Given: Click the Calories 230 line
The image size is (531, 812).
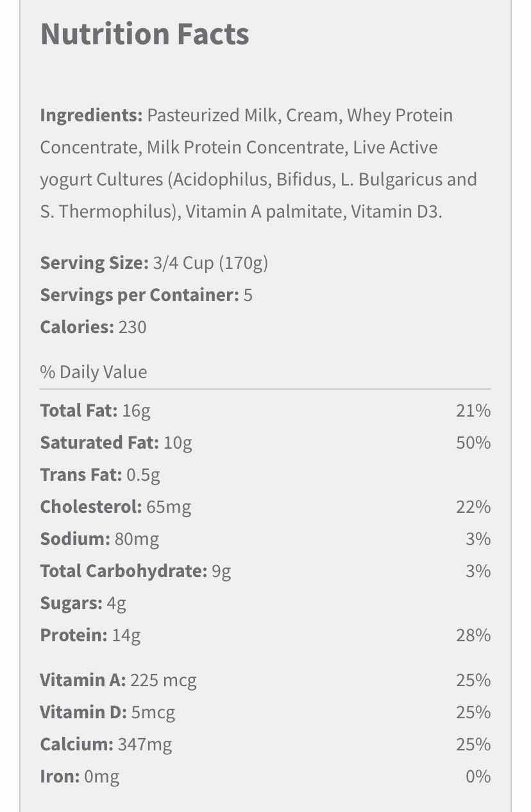Looking at the screenshot, I should tap(94, 327).
